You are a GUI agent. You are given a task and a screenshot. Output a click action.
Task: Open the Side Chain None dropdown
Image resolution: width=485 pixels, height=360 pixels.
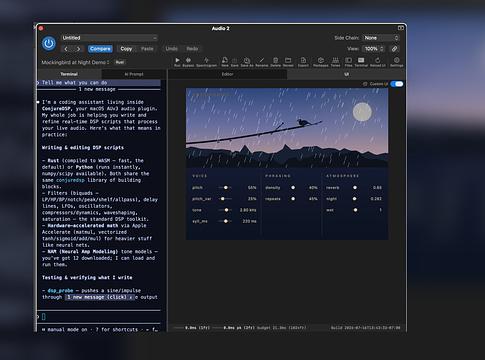point(381,38)
